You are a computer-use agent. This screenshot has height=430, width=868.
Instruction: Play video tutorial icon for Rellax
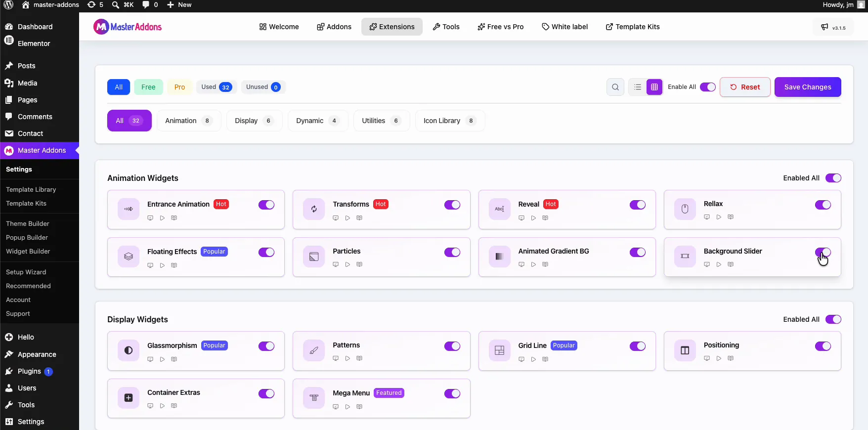click(719, 217)
